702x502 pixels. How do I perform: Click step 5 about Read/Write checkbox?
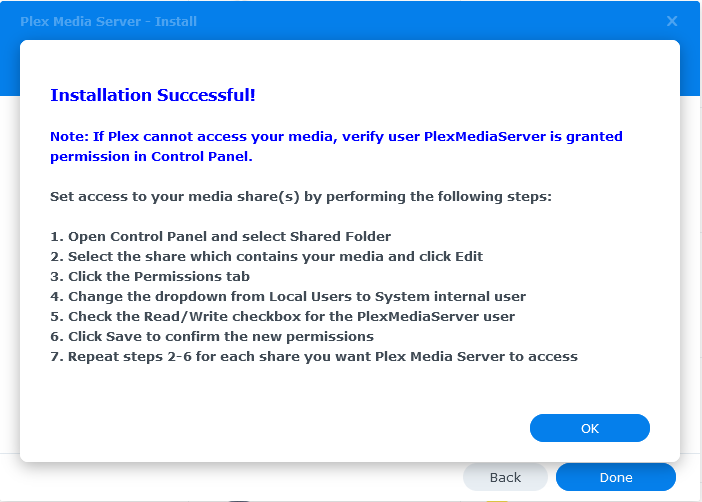[x=282, y=316]
